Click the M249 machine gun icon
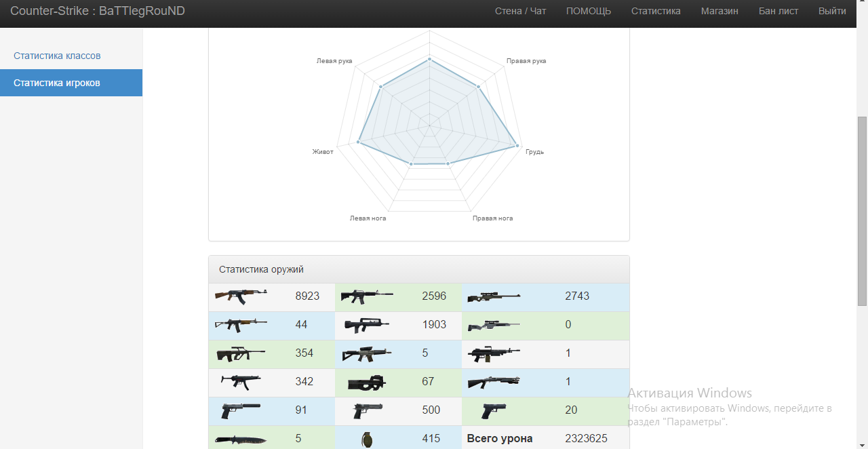Viewport: 868px width, 449px height. pyautogui.click(x=494, y=353)
